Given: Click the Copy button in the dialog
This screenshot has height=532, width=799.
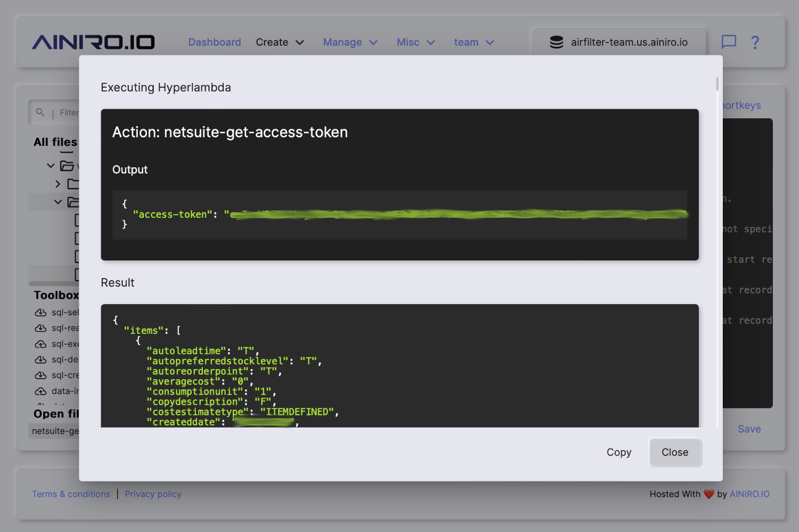Looking at the screenshot, I should [619, 452].
